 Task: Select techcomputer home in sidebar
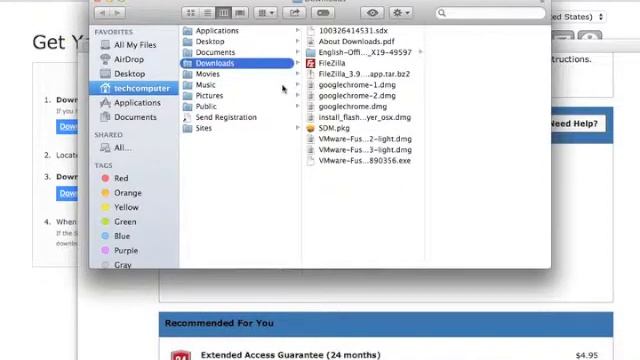coord(134,88)
